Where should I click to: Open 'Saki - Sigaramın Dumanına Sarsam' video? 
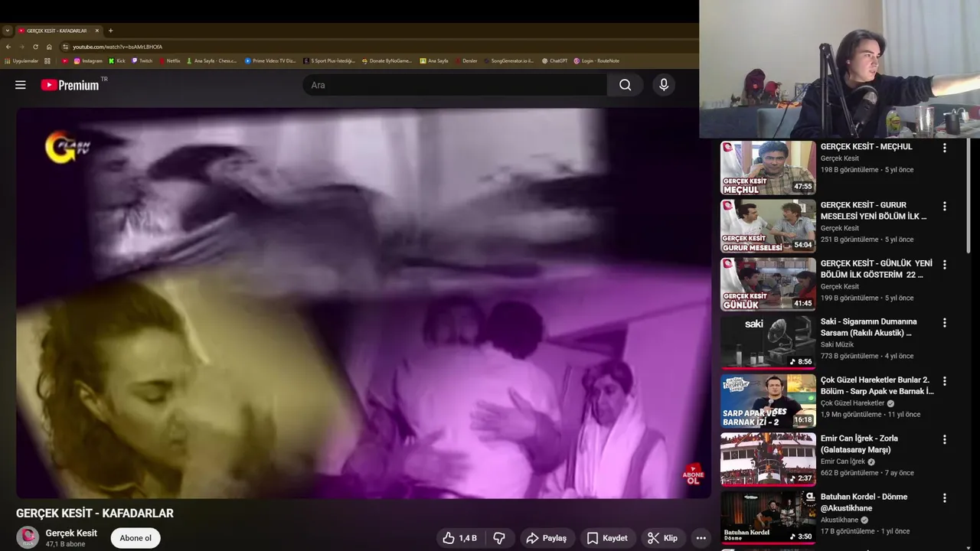(869, 327)
